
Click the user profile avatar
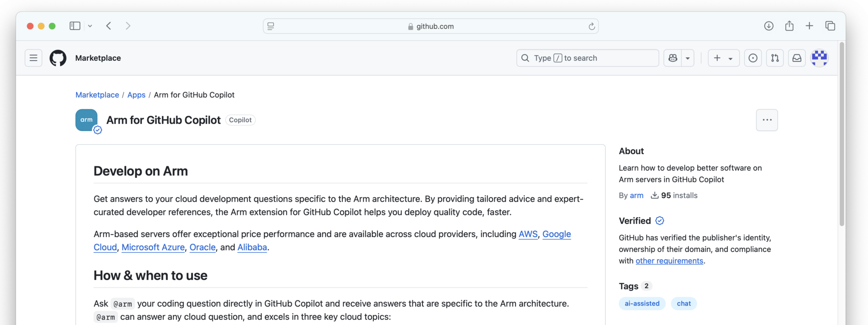pyautogui.click(x=819, y=58)
